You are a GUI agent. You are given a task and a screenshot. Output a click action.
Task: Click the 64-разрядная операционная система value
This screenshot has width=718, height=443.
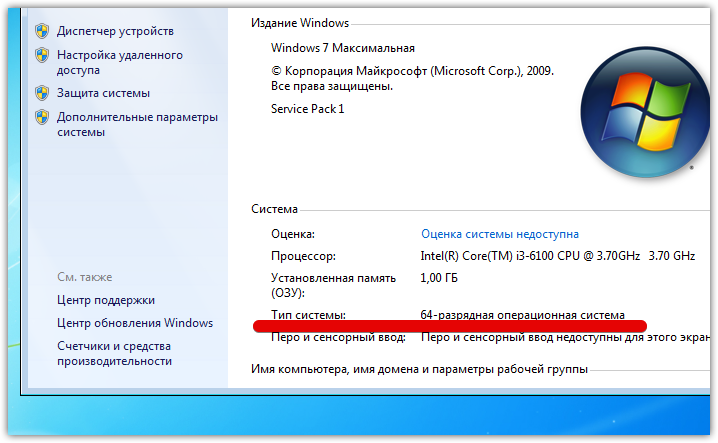pos(522,315)
